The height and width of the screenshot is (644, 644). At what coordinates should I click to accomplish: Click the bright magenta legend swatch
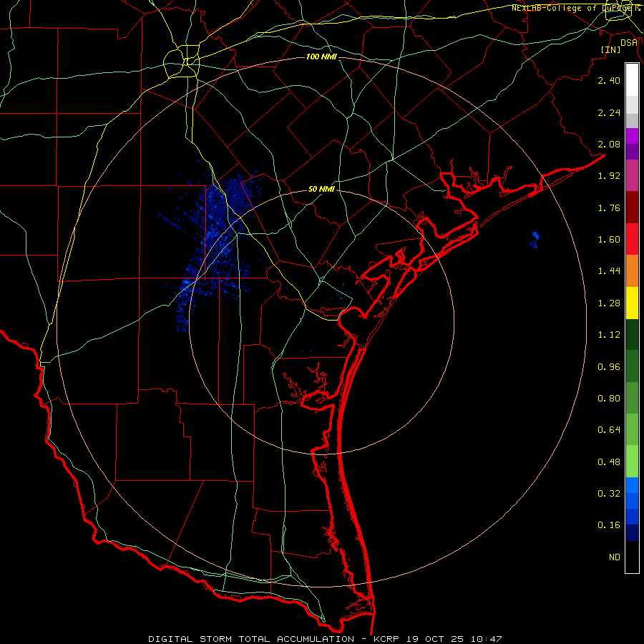pyautogui.click(x=632, y=136)
